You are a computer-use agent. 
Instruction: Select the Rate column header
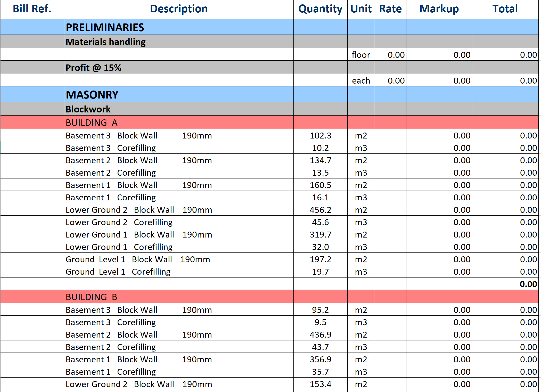(390, 9)
